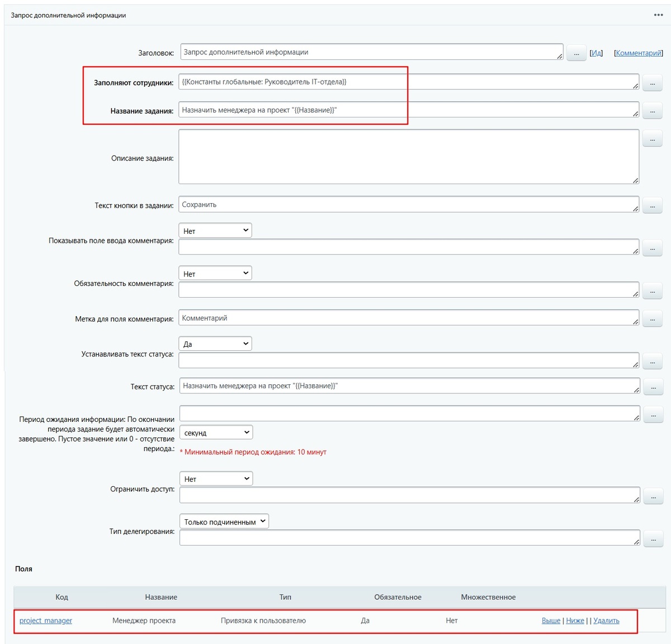Click the '...' button beside Показывать поле ввода комментария

coord(653,248)
